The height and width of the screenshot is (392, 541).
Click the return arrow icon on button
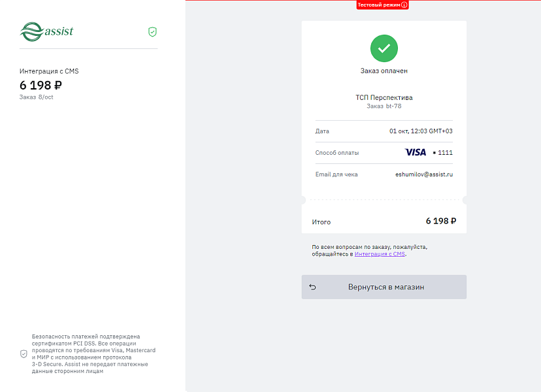pyautogui.click(x=312, y=287)
